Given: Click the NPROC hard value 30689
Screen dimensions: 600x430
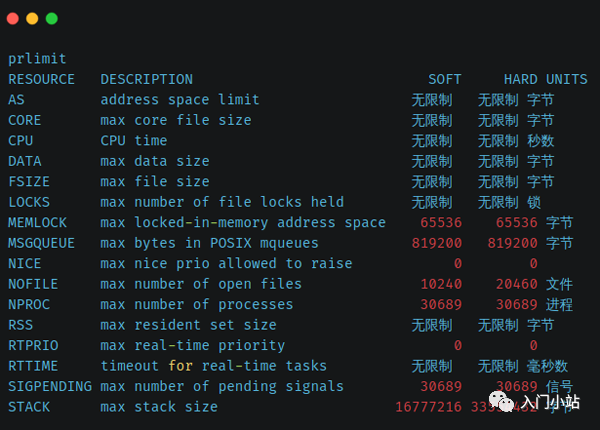Looking at the screenshot, I should 517,305.
